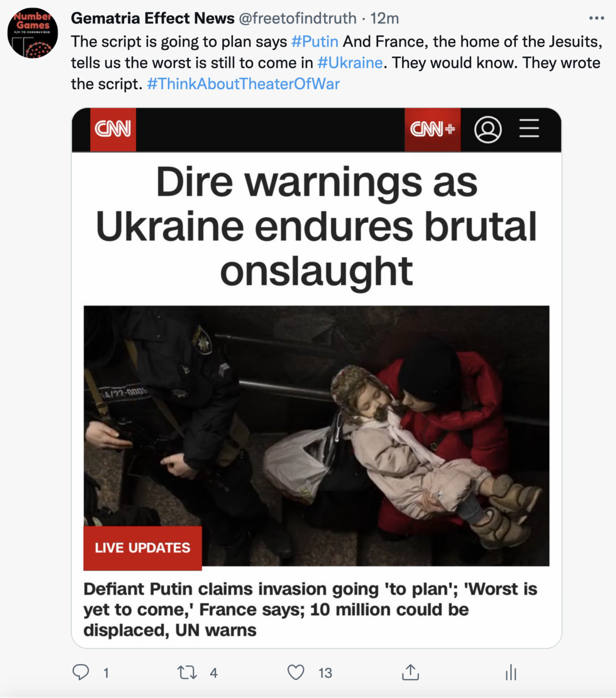Viewport: 616px width, 698px height.
Task: Click the #ThinkAboutTheaterOfWar hashtag
Action: [243, 84]
